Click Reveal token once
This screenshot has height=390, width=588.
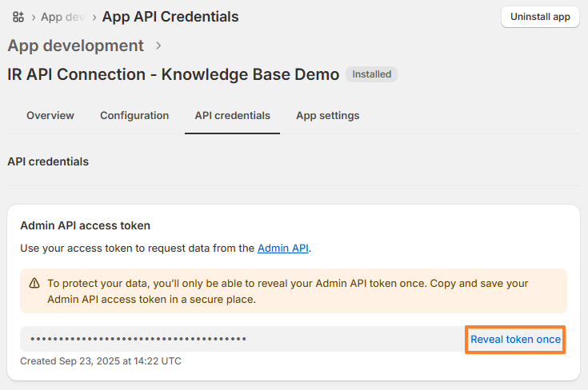click(515, 340)
